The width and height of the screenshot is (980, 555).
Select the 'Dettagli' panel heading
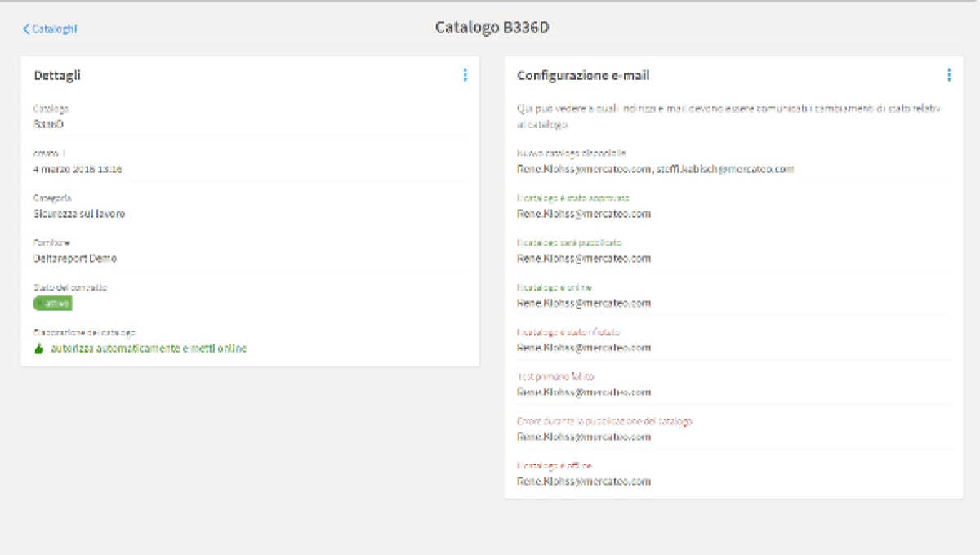point(57,76)
